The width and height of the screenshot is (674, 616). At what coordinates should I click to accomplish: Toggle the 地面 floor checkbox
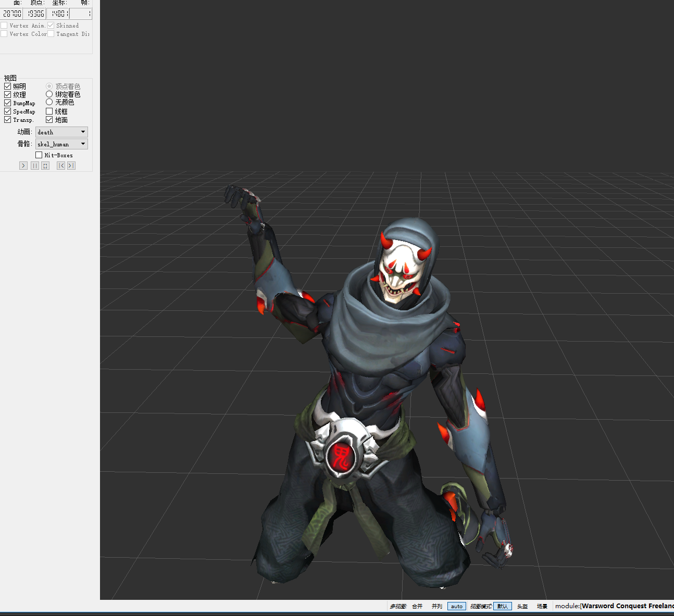coord(49,120)
